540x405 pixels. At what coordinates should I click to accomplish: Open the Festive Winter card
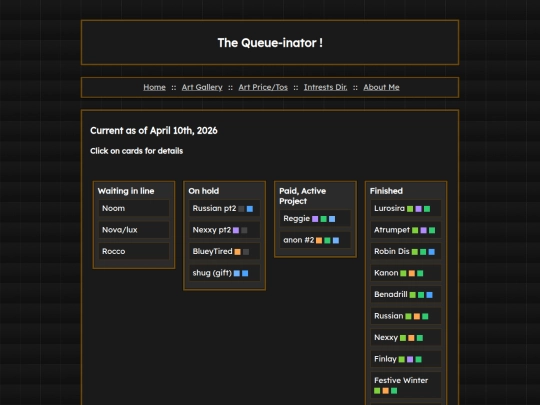(406, 385)
